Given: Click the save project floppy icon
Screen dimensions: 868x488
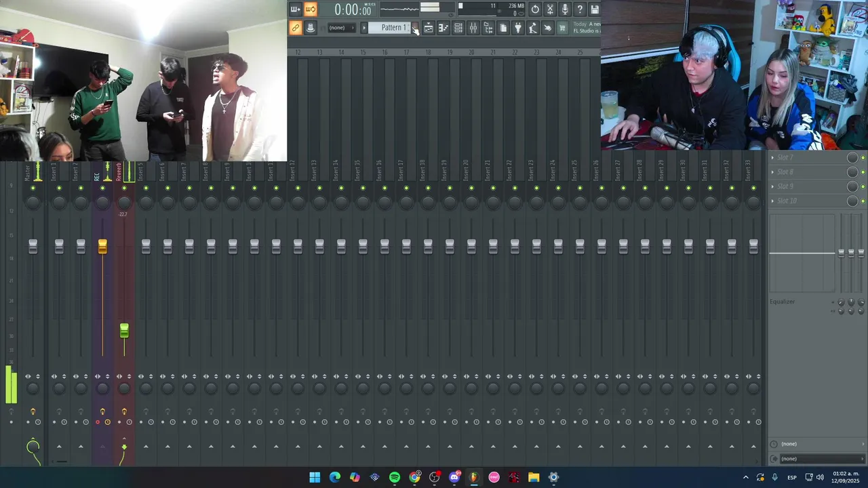Looking at the screenshot, I should pos(595,9).
